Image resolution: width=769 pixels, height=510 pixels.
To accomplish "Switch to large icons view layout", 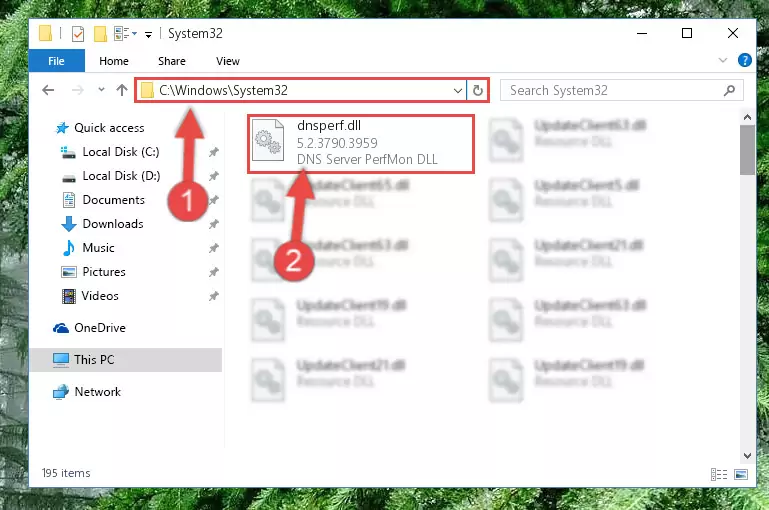I will [x=741, y=474].
